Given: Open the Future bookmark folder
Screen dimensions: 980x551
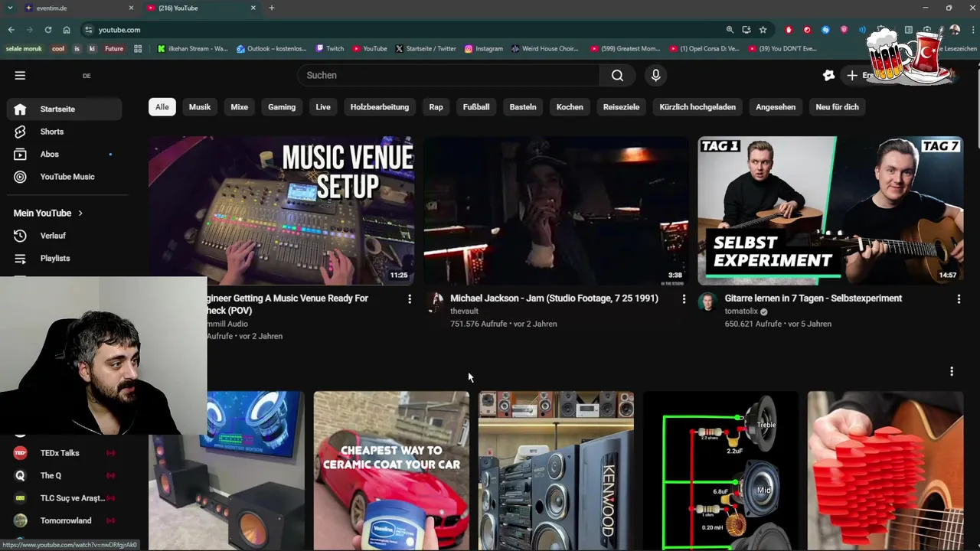Looking at the screenshot, I should pos(114,48).
